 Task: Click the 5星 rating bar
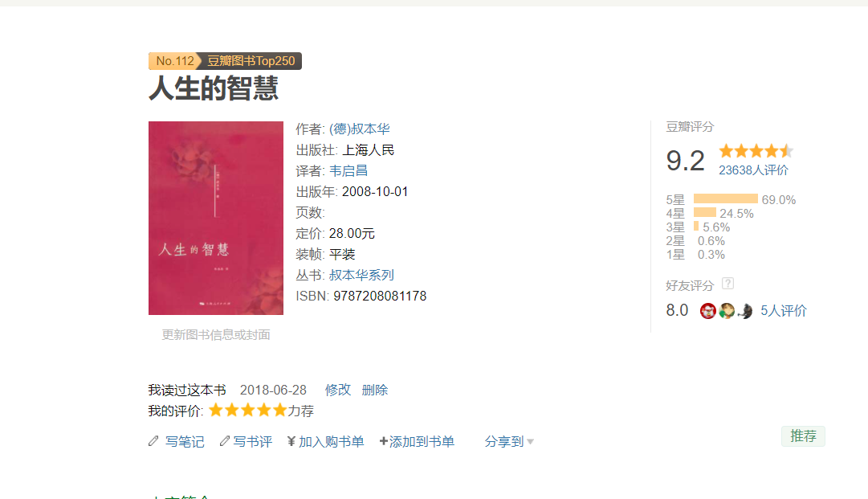(x=726, y=198)
